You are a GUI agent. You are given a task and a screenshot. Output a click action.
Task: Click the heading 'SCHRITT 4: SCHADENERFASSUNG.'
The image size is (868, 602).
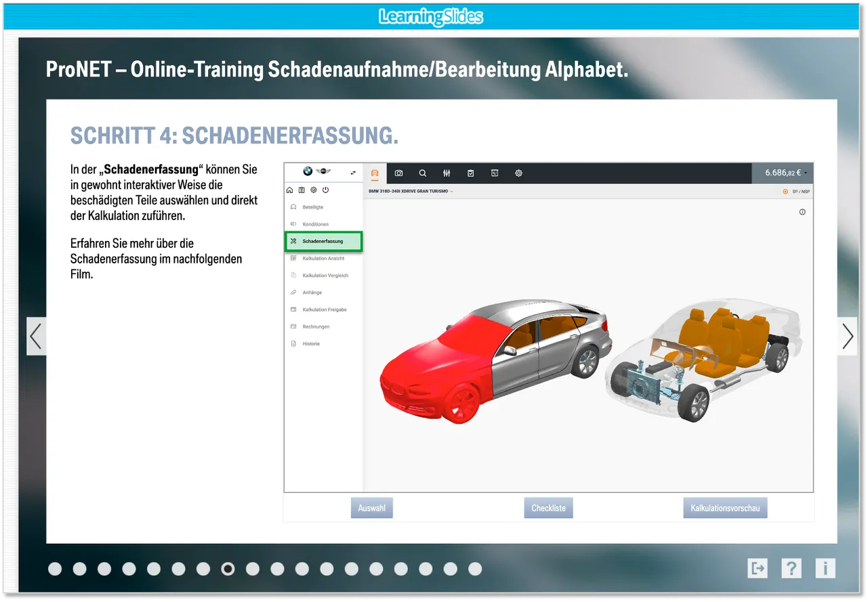234,135
